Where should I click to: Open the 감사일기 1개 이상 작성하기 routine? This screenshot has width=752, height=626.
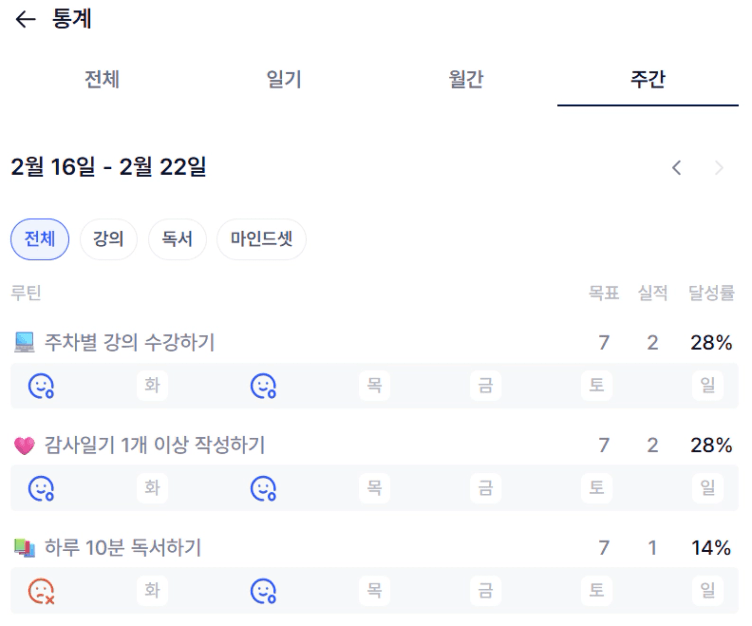coord(155,446)
